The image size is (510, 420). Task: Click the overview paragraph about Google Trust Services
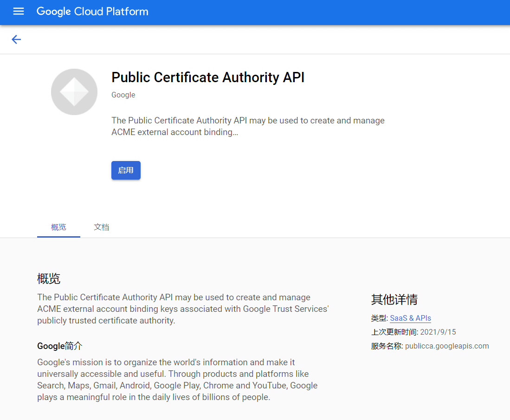[183, 309]
